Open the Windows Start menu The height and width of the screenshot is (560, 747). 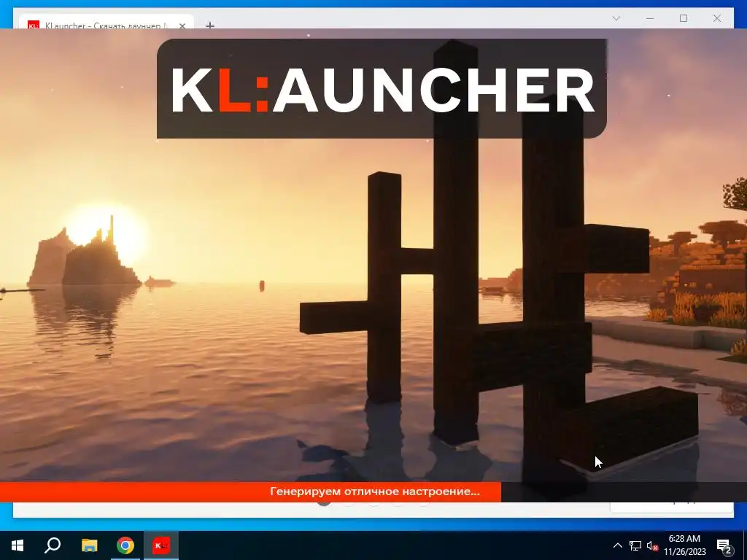click(x=18, y=545)
